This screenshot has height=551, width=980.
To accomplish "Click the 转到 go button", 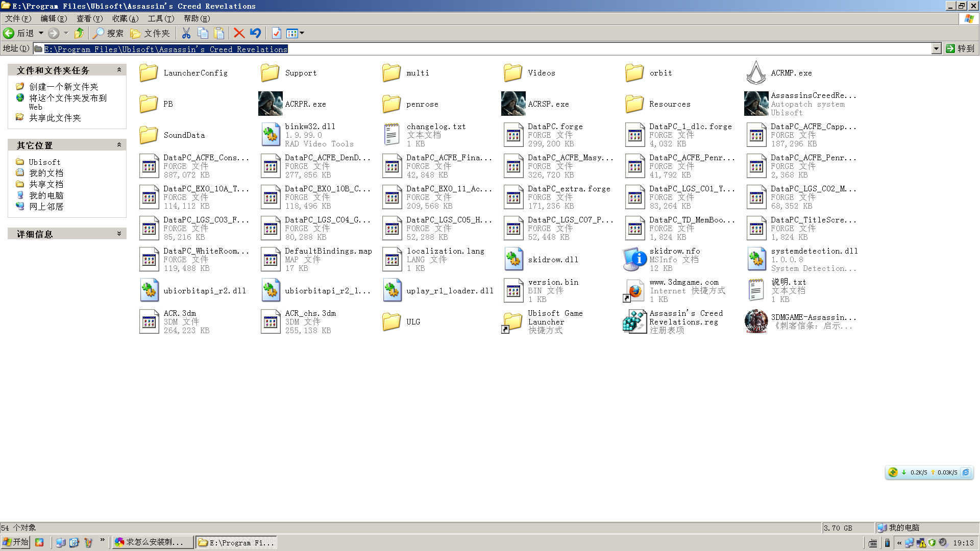I will pos(960,48).
